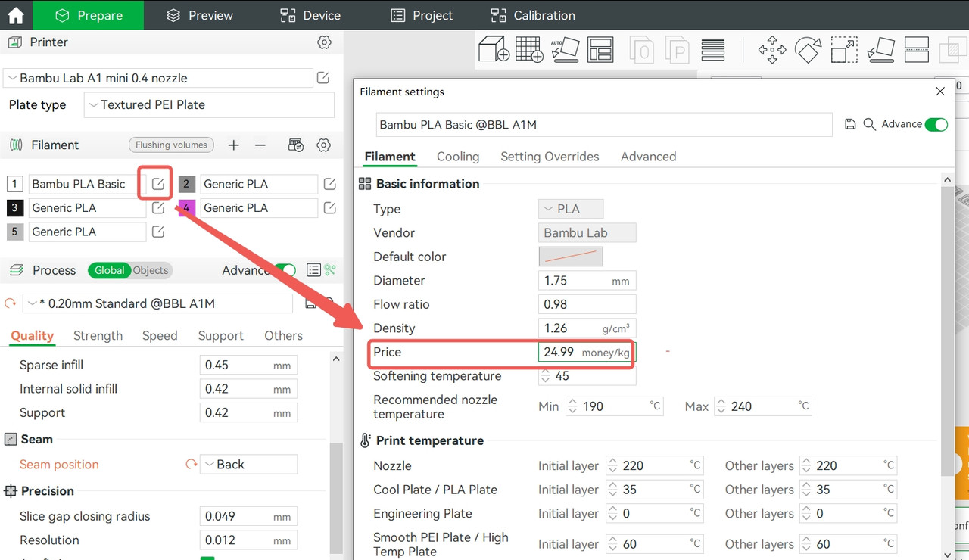
Task: Switch process scope to Global
Action: [109, 270]
